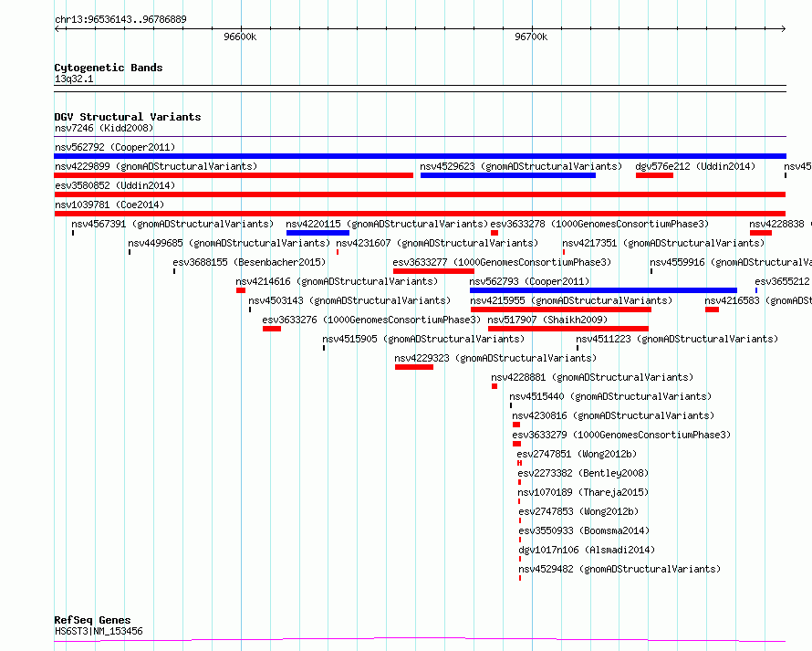The image size is (812, 651).
Task: Open the nsv4231607 gnomAD variant label
Action: (437, 243)
